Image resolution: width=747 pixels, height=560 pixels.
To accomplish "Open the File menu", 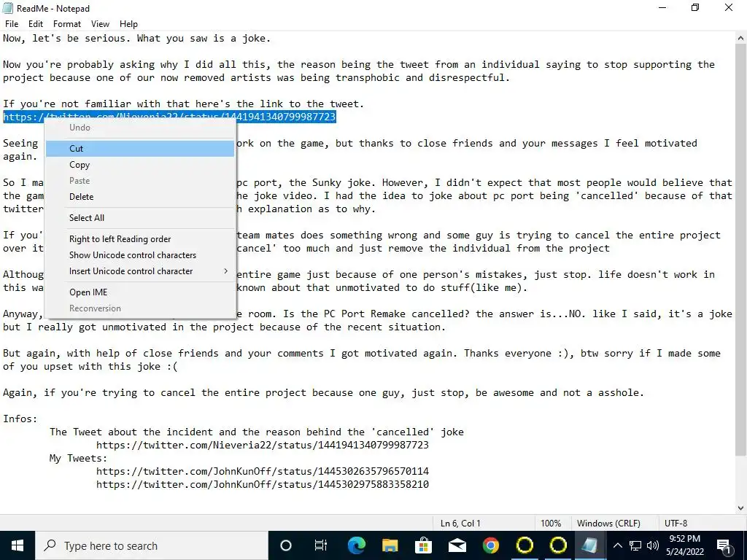I will pyautogui.click(x=12, y=24).
